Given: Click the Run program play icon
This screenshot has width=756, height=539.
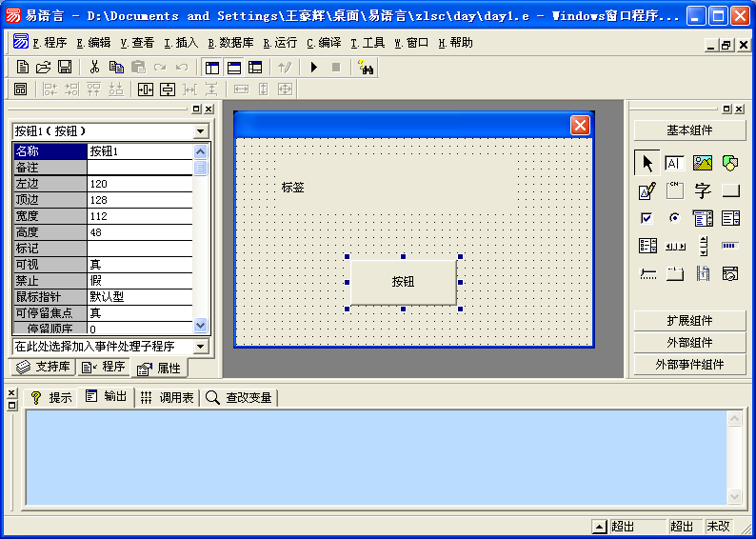Looking at the screenshot, I should pyautogui.click(x=313, y=67).
